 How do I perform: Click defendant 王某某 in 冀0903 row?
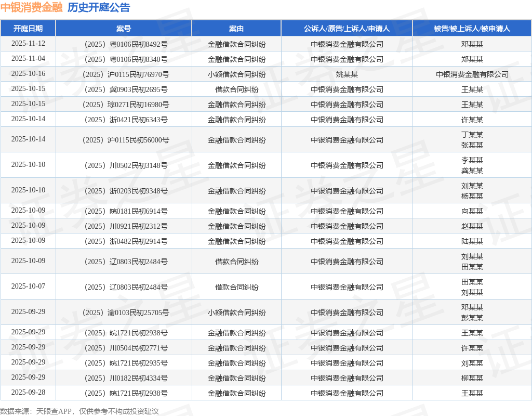[472, 89]
